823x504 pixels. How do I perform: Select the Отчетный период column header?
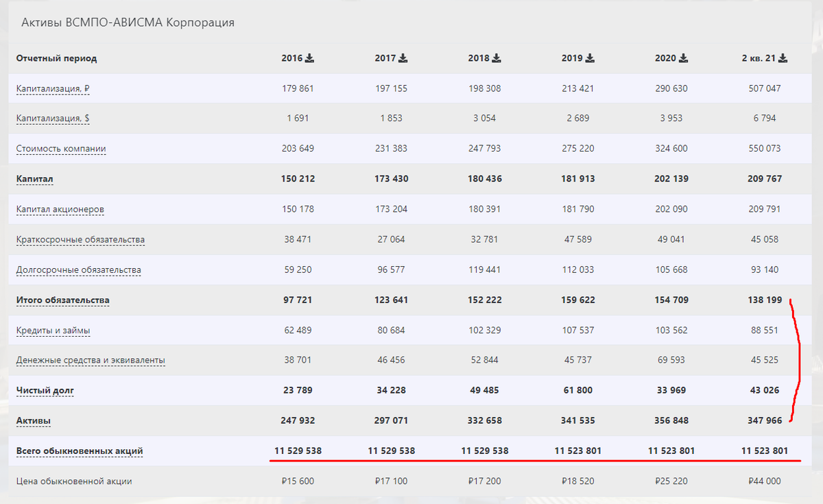coord(57,58)
